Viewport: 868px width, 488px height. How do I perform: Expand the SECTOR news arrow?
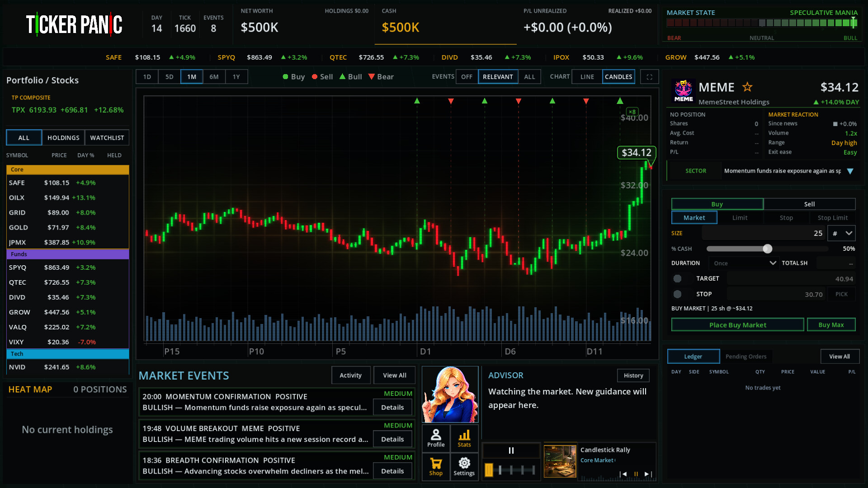pos(850,171)
